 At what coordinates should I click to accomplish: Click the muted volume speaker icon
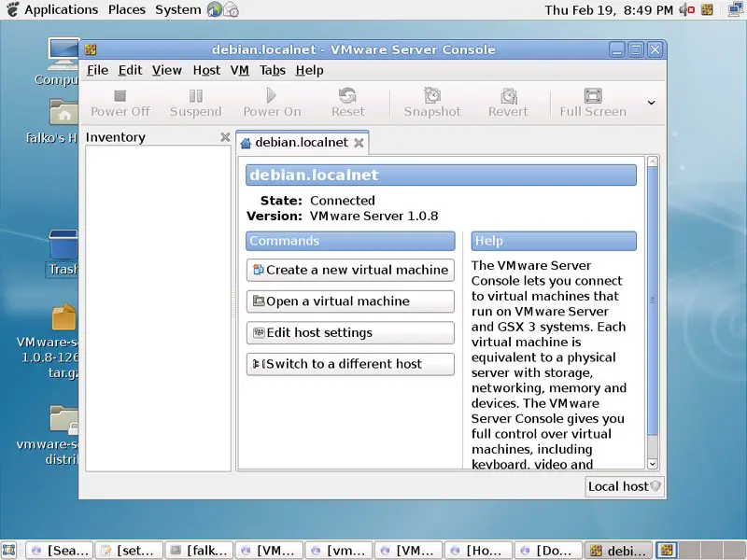(687, 9)
